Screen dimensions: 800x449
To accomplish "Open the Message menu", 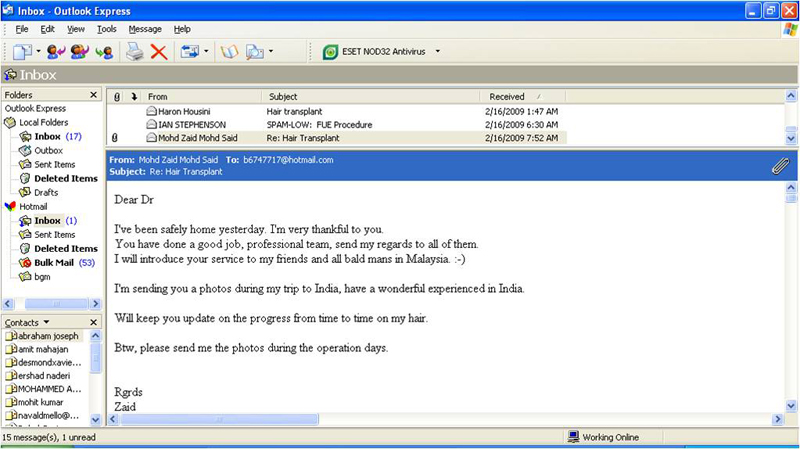I will click(144, 29).
